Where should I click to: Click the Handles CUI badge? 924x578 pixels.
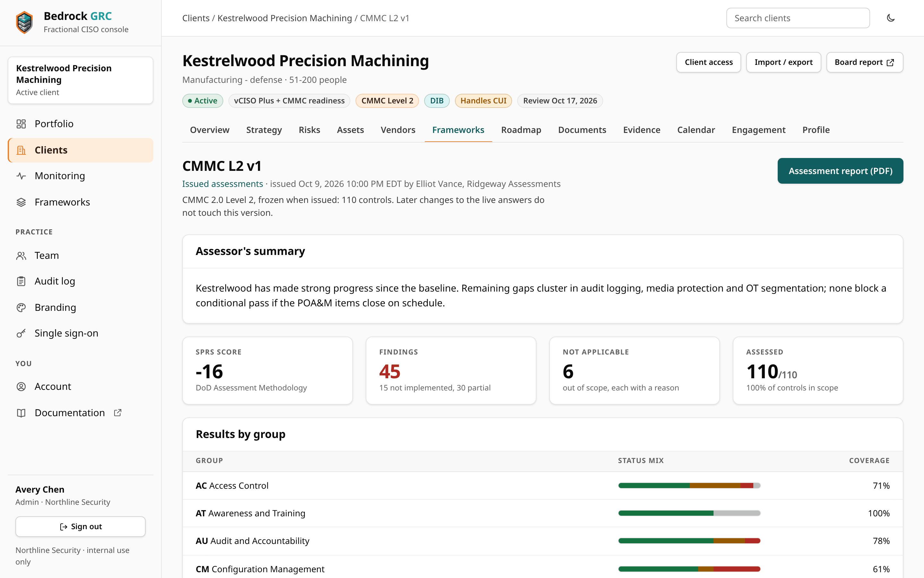click(483, 101)
